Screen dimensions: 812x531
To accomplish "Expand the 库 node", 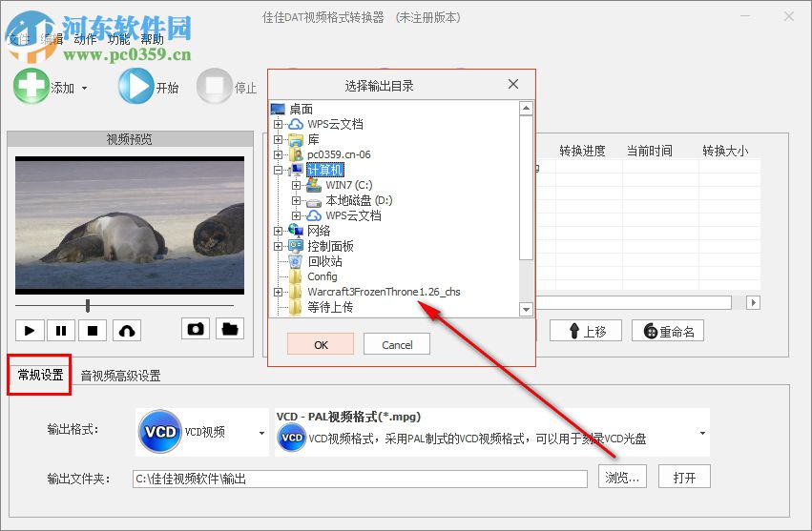I will (x=278, y=140).
